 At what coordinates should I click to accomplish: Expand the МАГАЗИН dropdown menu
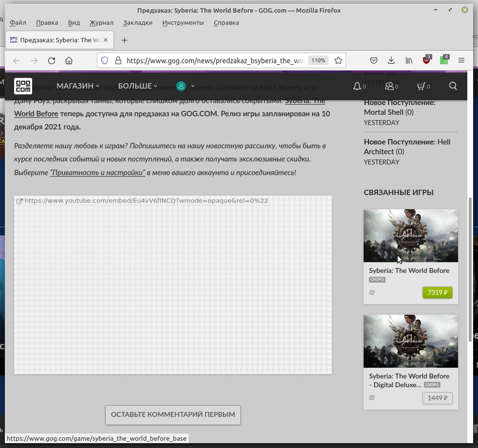78,86
